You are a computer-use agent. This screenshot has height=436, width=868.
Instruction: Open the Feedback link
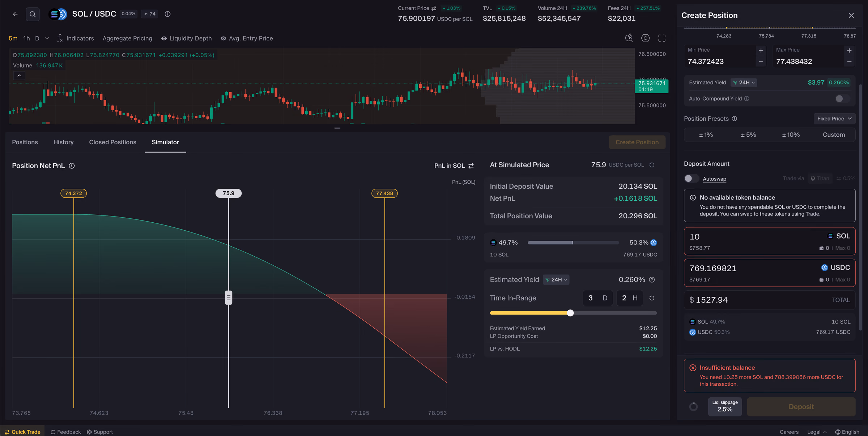point(65,432)
